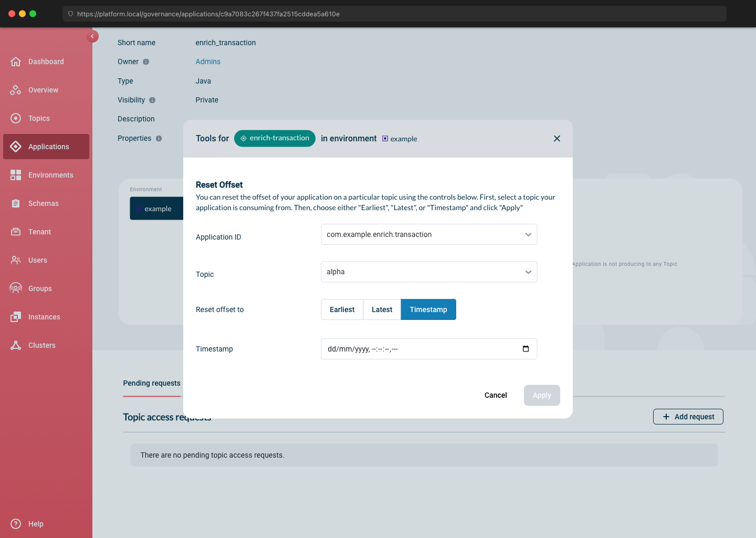Open the calendar picker on the Timestamp field

526,348
